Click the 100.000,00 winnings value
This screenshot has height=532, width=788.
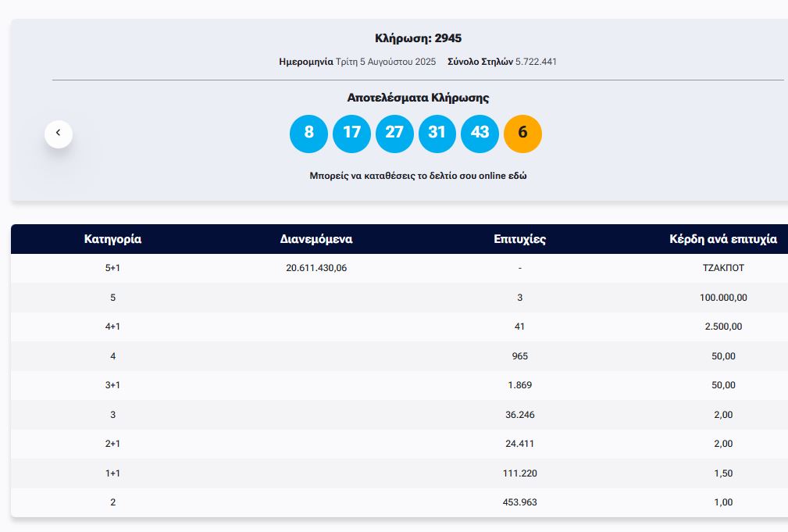[723, 298]
